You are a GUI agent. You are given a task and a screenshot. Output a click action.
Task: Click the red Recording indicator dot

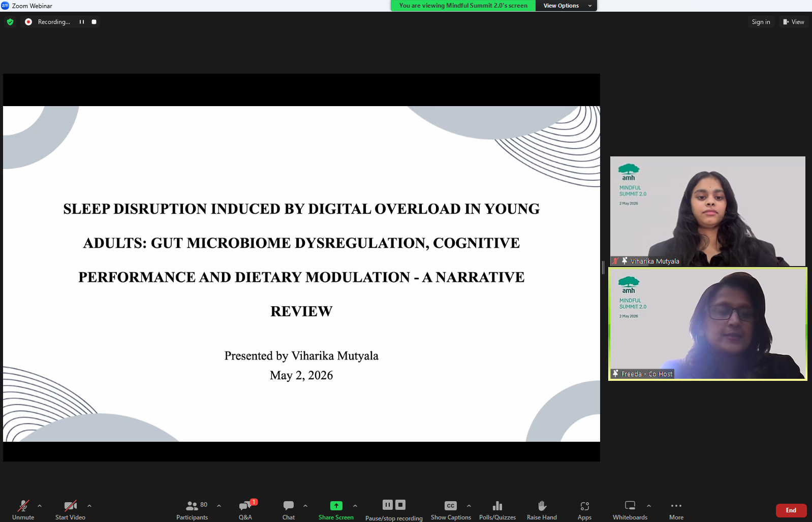tap(28, 22)
